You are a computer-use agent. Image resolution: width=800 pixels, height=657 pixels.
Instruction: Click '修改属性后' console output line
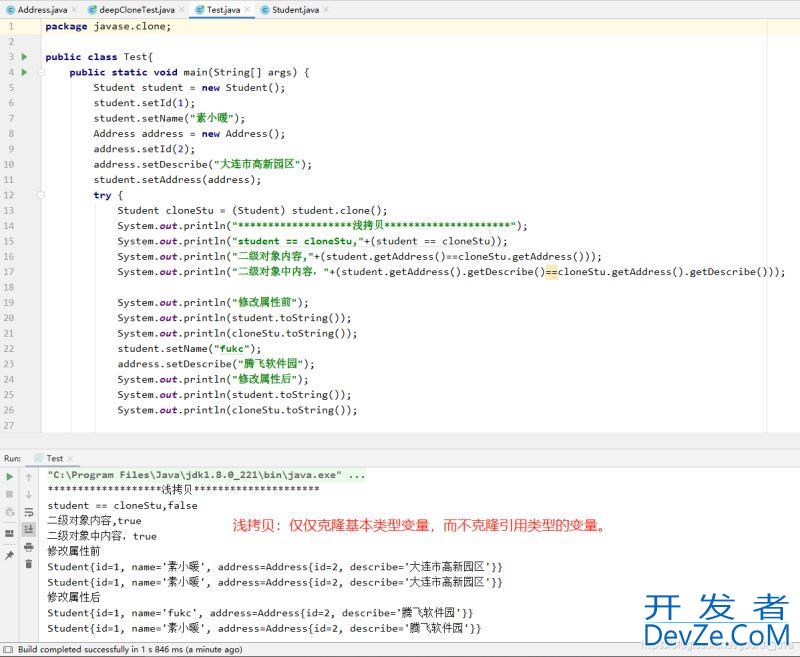click(x=74, y=597)
